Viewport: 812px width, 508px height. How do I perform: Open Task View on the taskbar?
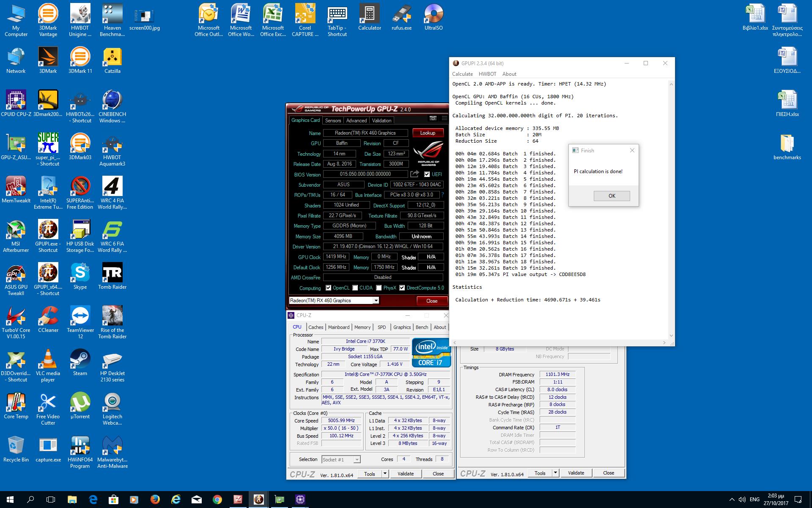tap(51, 500)
